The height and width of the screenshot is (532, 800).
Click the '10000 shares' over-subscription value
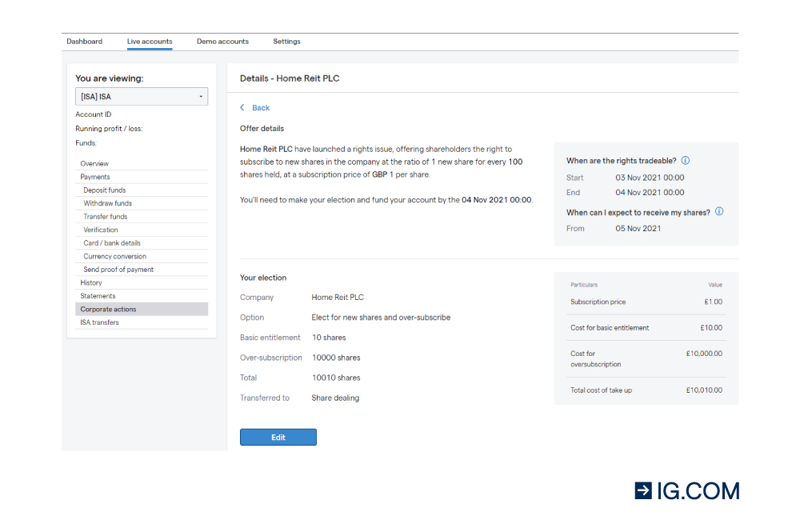[336, 358]
